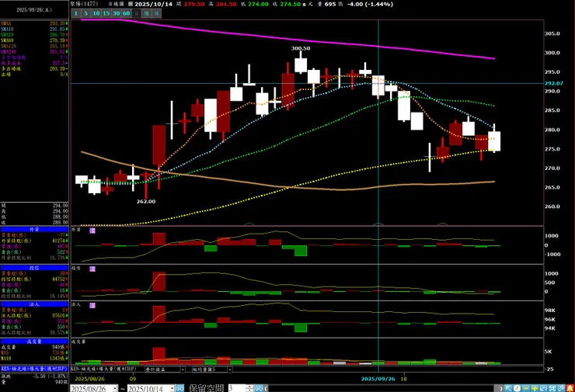Select the 10-minute timeframe button
The image size is (575, 392).
(96, 13)
